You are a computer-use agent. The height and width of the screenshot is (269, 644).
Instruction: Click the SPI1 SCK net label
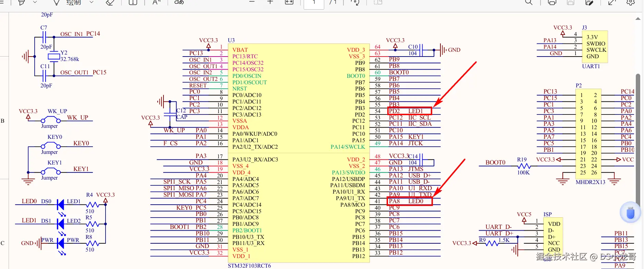pos(177,182)
